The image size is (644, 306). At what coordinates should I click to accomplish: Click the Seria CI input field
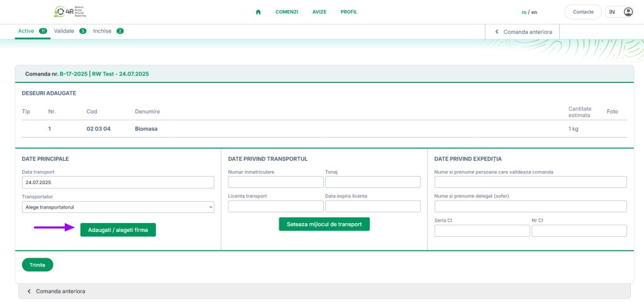click(482, 231)
